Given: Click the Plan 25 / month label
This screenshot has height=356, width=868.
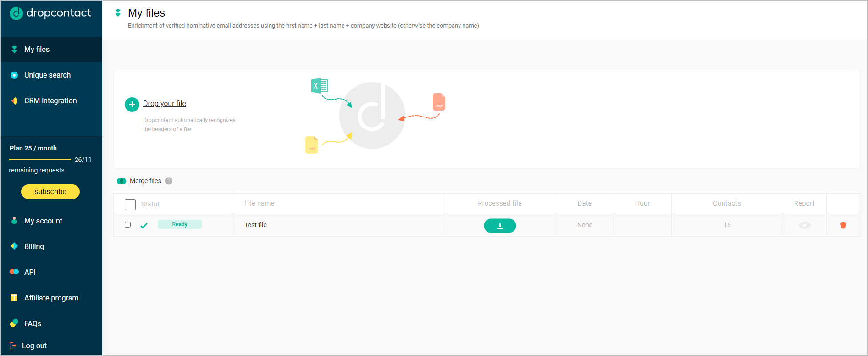Looking at the screenshot, I should pos(33,149).
